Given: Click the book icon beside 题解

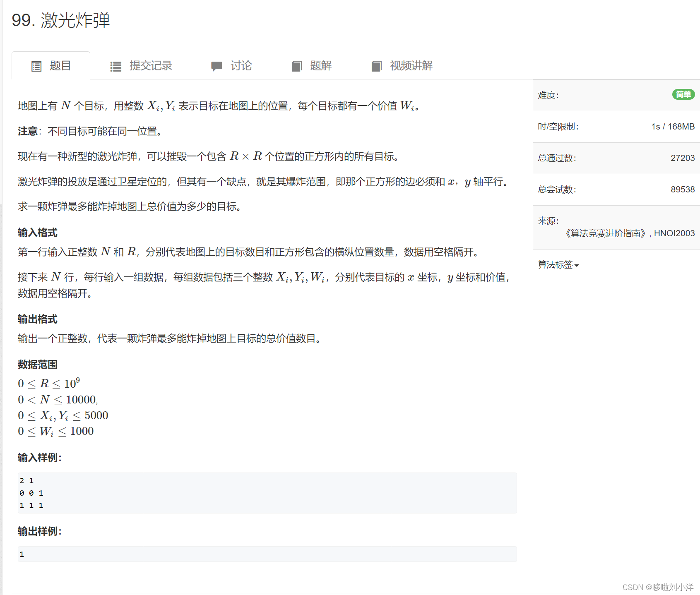Looking at the screenshot, I should point(296,66).
